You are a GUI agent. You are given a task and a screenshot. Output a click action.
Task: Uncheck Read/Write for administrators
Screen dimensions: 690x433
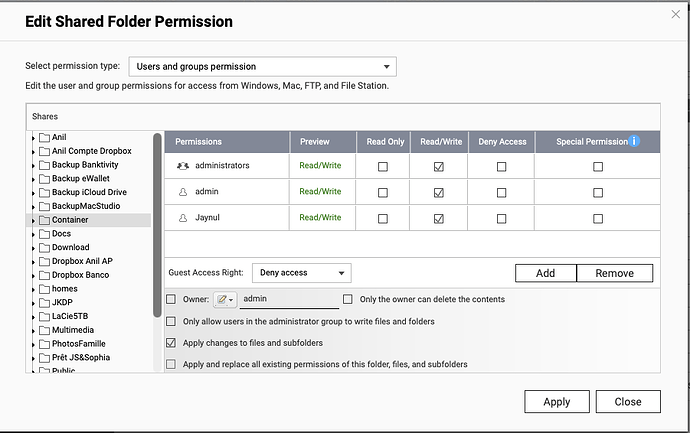(439, 167)
